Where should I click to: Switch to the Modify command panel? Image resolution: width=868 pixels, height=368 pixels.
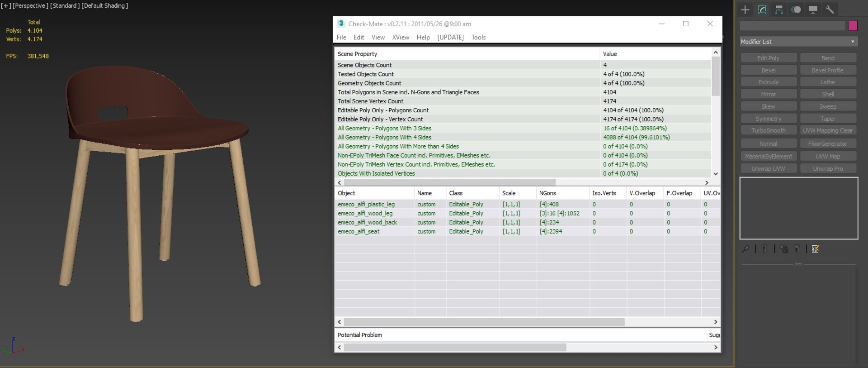(x=762, y=10)
